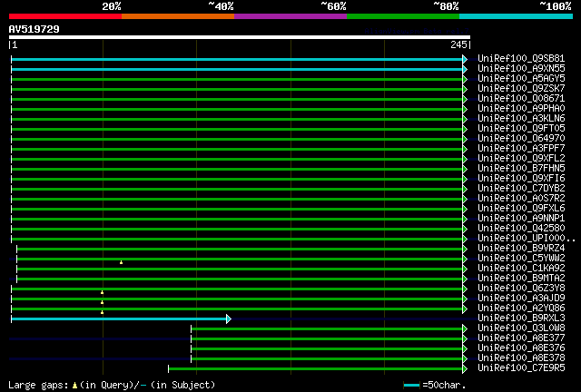Click the cyan alignment bar of UniRef100_A9XN55

(x=237, y=69)
